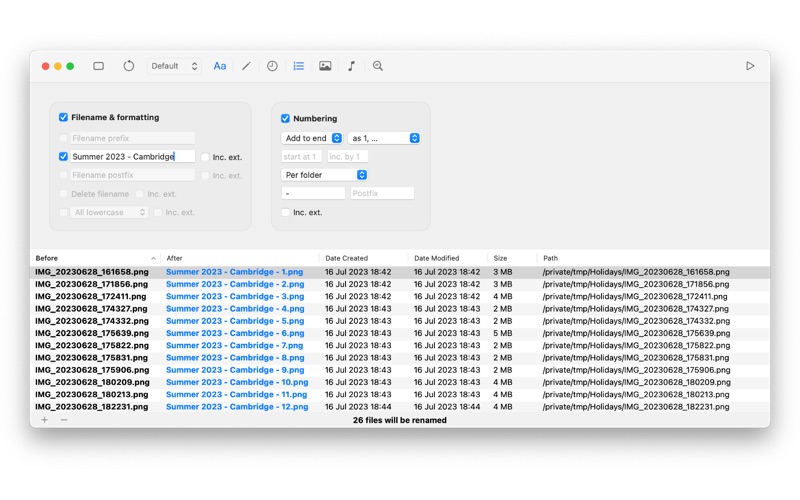
Task: Tick the Numbering Inc. ext. checkbox
Action: point(285,212)
